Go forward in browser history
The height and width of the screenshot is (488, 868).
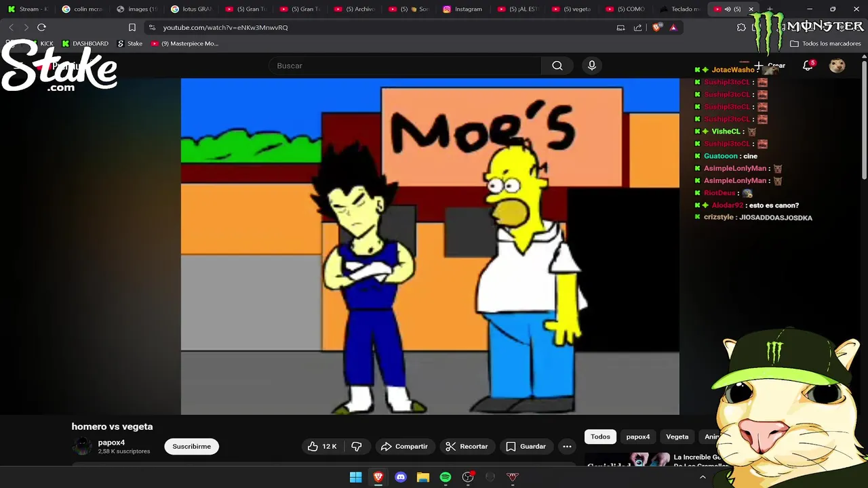[x=26, y=27]
